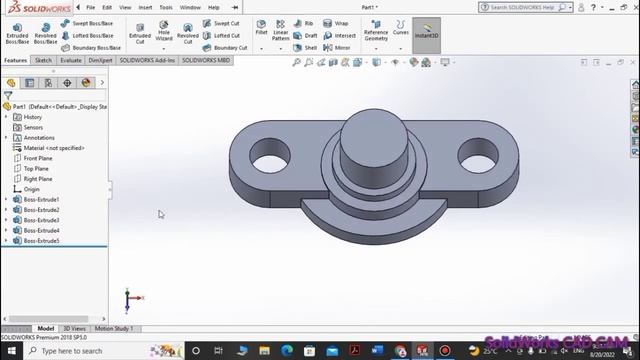Switch to the SOLIDWORKS Add-Ins tab
640x360 pixels.
147,60
